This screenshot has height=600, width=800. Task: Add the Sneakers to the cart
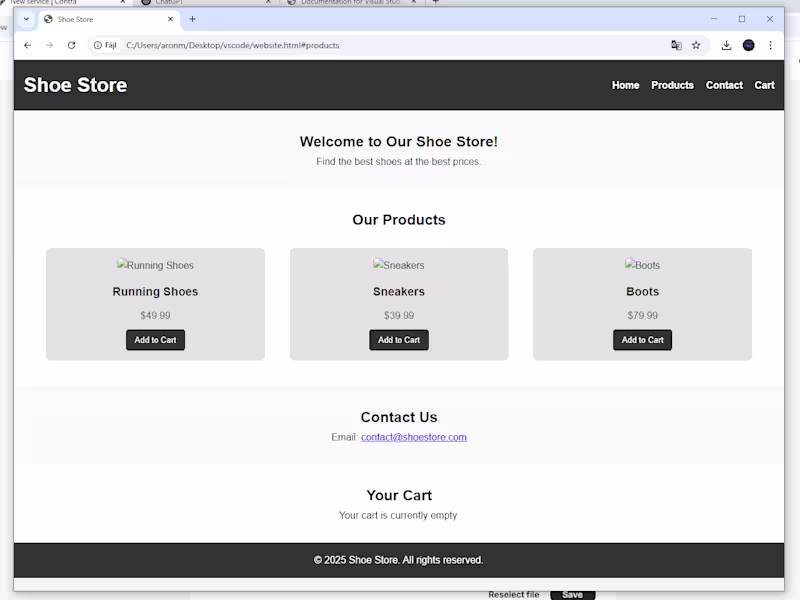[398, 339]
